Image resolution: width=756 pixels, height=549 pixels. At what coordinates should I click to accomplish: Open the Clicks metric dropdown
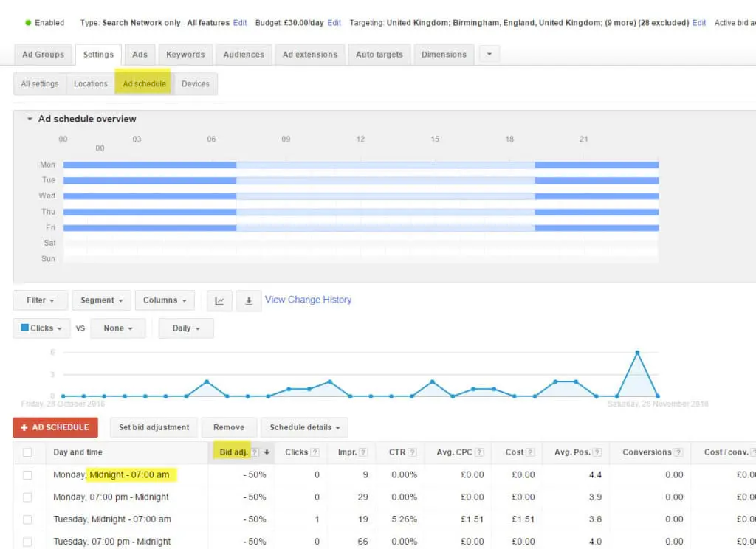41,328
